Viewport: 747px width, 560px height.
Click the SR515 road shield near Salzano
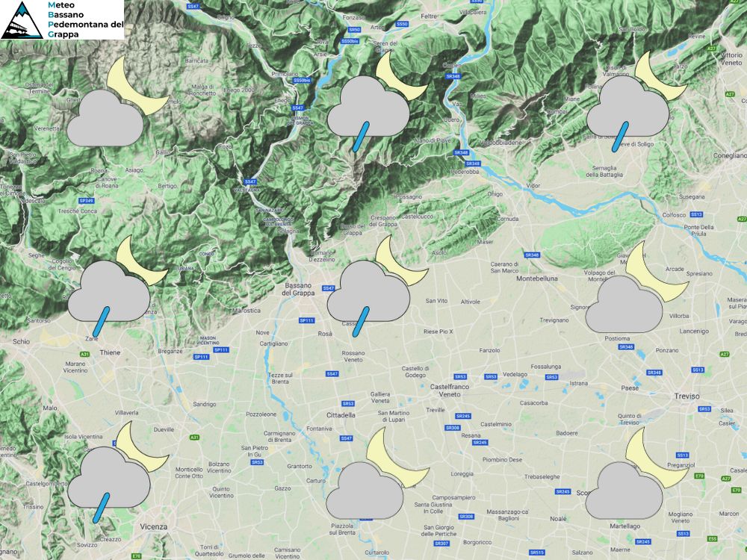(x=537, y=553)
